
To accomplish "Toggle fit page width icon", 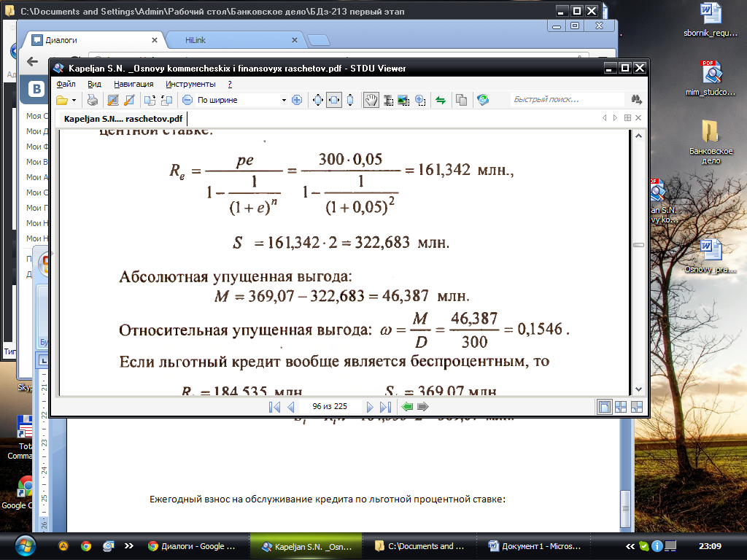I will coord(334,100).
